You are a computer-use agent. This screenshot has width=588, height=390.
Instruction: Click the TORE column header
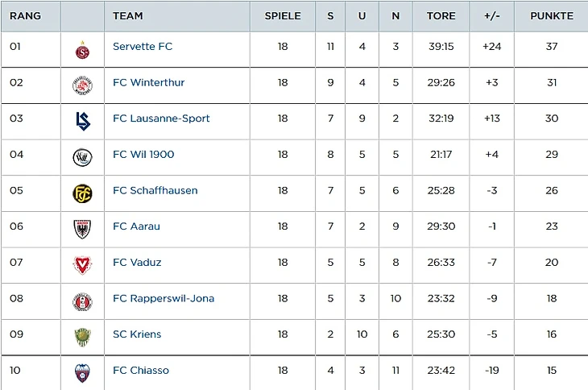pyautogui.click(x=441, y=16)
